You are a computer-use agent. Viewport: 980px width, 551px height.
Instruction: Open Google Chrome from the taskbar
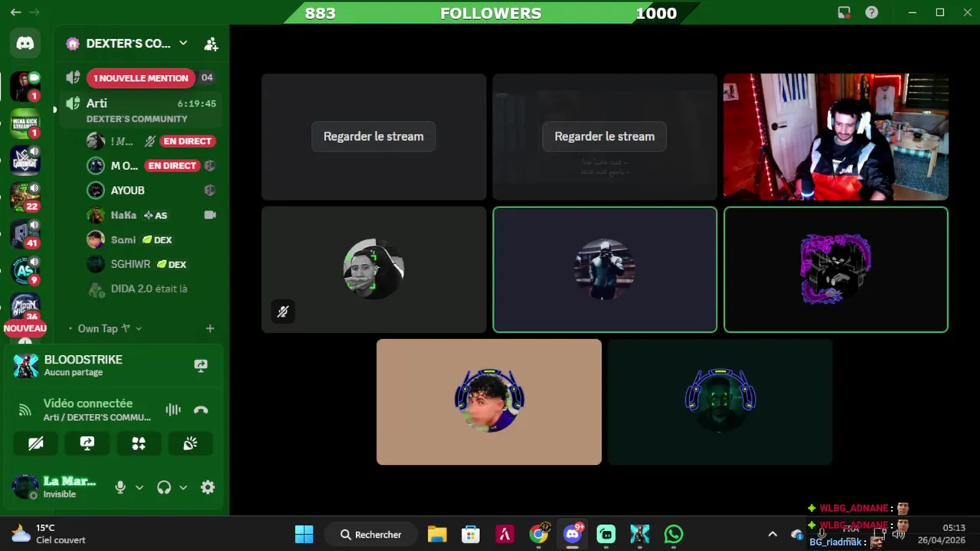pyautogui.click(x=538, y=534)
